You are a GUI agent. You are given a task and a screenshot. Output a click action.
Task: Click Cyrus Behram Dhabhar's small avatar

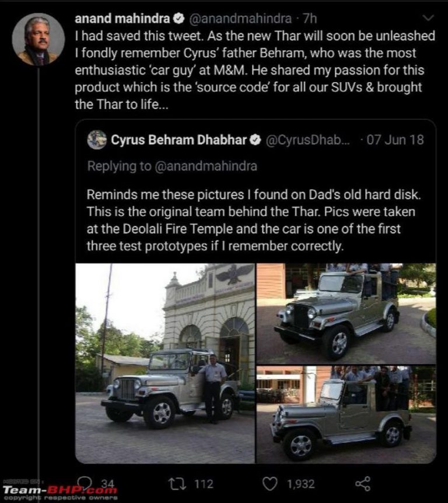coord(97,140)
